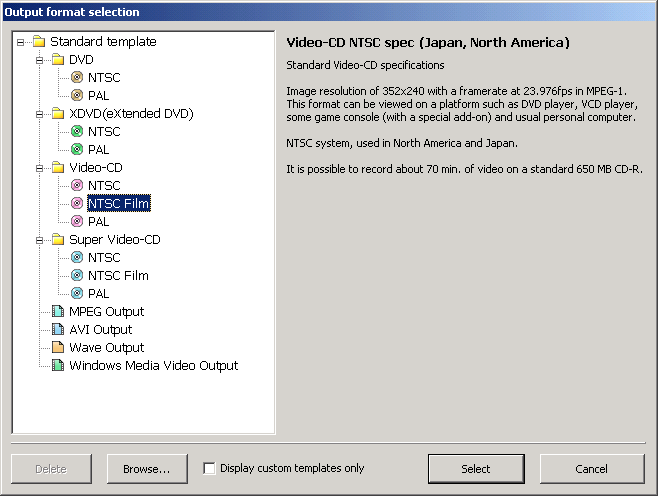This screenshot has width=658, height=496.
Task: Click the disc icon beside DVD NTSC
Action: [77, 78]
